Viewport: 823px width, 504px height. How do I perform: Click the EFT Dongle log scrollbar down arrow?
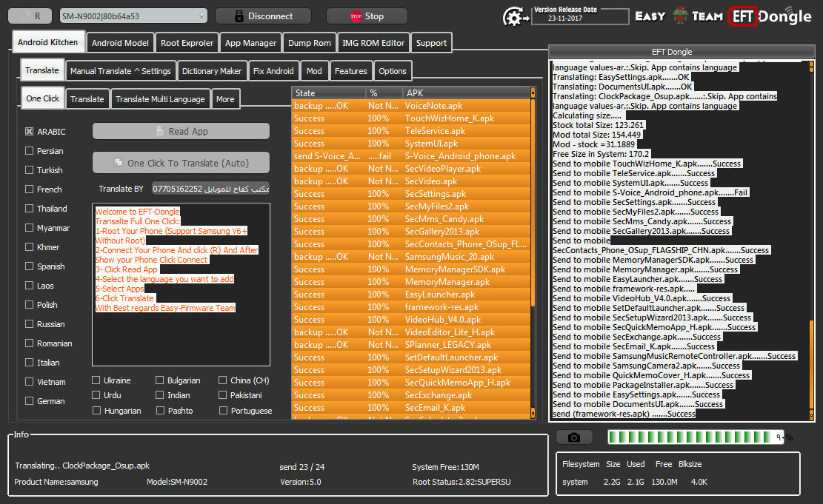[x=811, y=416]
